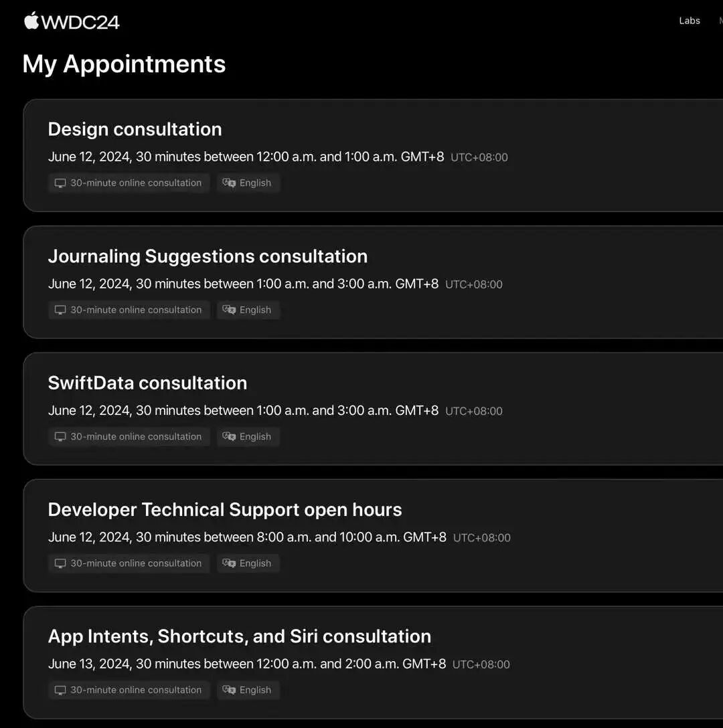Click the Apple logo beside WWDC24
Viewport: 723px width, 728px height.
(x=31, y=21)
